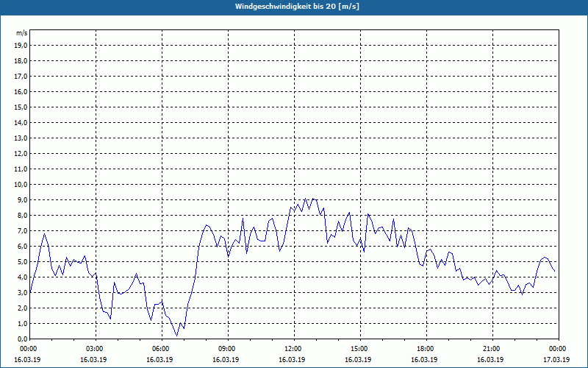Click the wind speed peak near 12:50
Viewport: 588px width, 368px height.
(x=314, y=199)
